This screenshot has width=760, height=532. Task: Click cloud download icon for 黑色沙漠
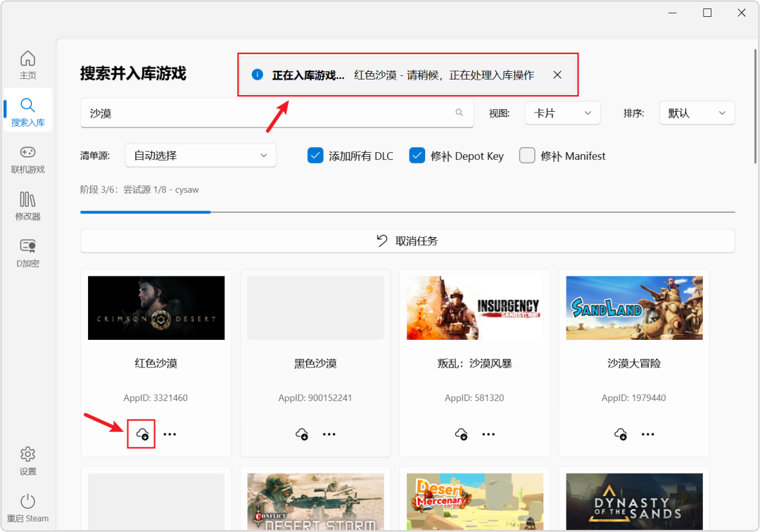[x=301, y=434]
